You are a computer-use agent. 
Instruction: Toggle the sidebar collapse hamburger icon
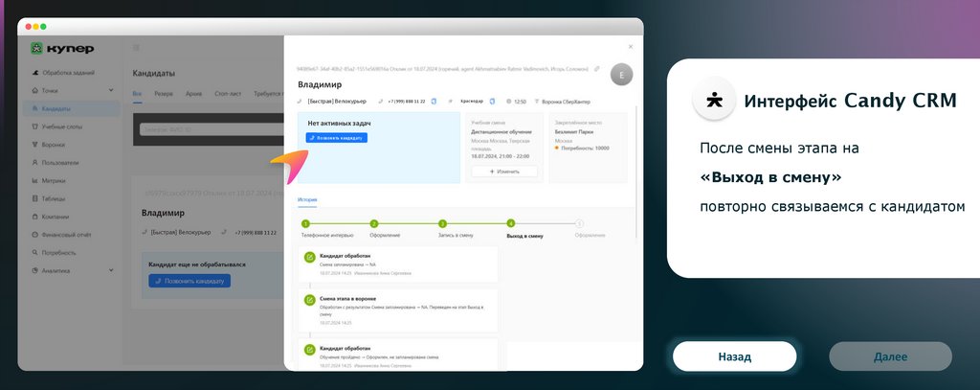coord(136,48)
